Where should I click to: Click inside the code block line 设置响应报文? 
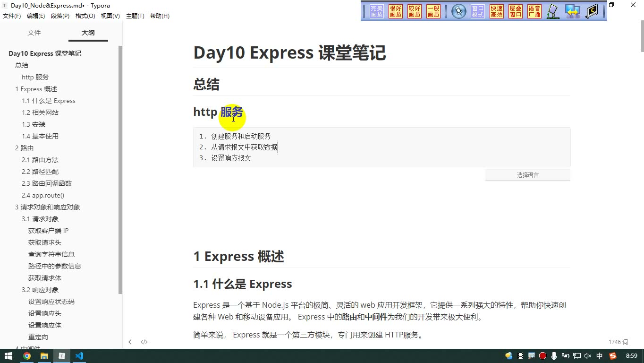click(x=231, y=158)
